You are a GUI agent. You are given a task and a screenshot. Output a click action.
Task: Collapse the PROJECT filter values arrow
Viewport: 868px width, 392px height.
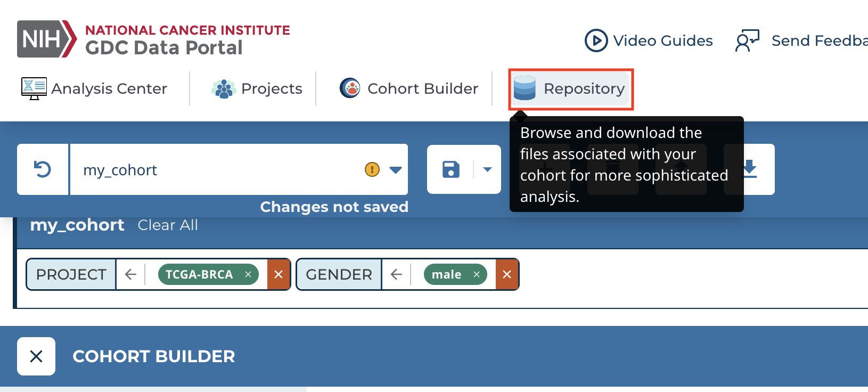pos(130,274)
